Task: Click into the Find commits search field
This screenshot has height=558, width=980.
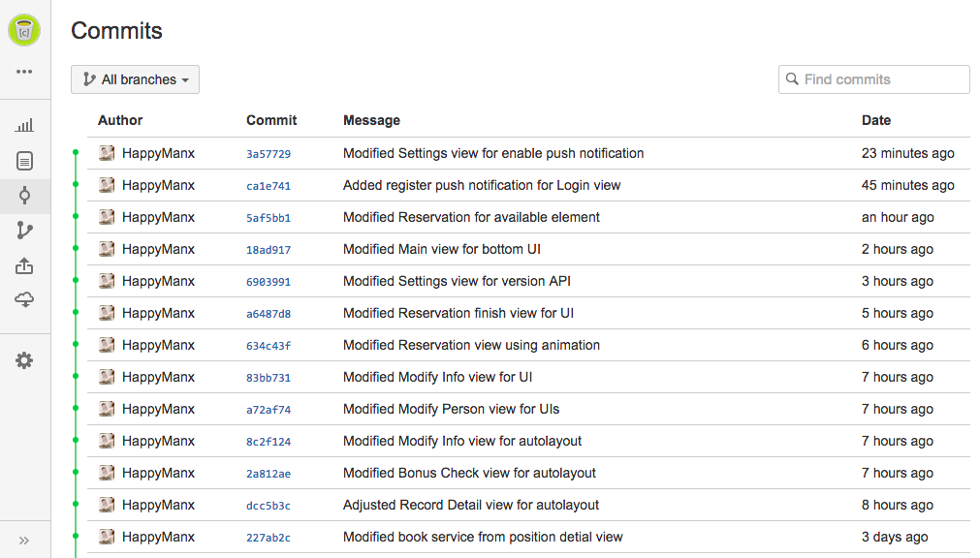Action: pos(882,79)
